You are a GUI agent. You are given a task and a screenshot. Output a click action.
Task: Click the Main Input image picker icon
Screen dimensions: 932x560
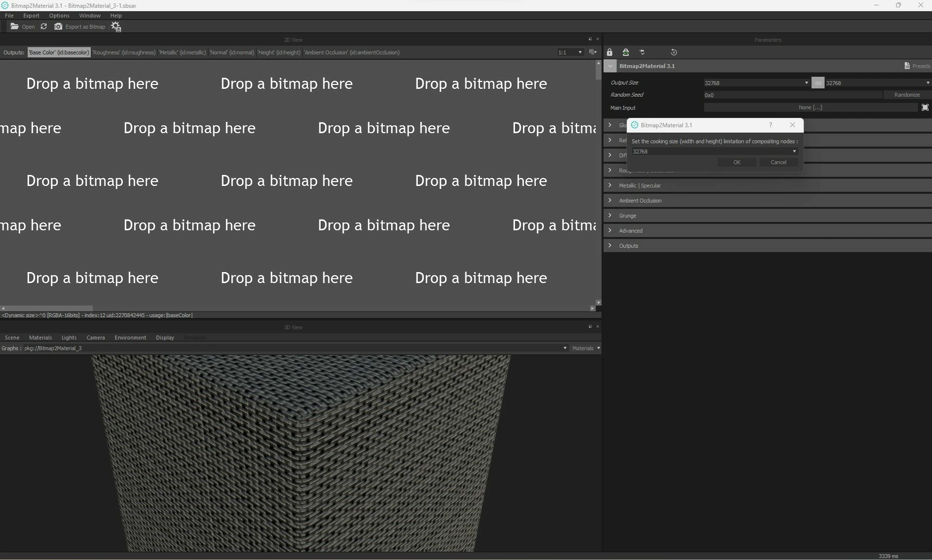[x=925, y=107]
